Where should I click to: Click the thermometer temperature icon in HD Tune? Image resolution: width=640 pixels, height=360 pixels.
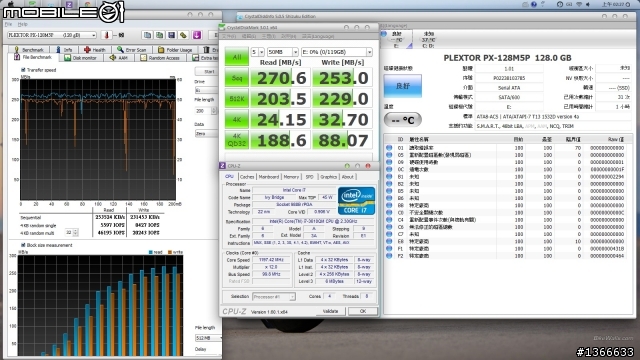[x=107, y=36]
